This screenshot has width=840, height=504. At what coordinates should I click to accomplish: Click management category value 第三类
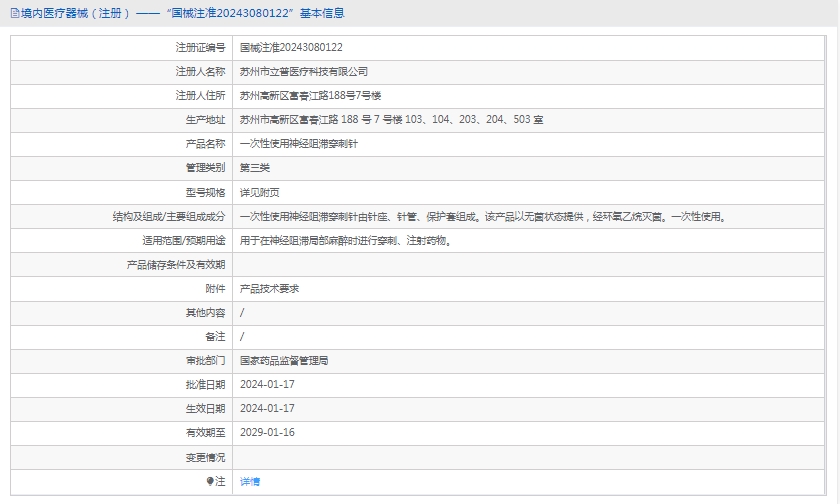click(255, 168)
